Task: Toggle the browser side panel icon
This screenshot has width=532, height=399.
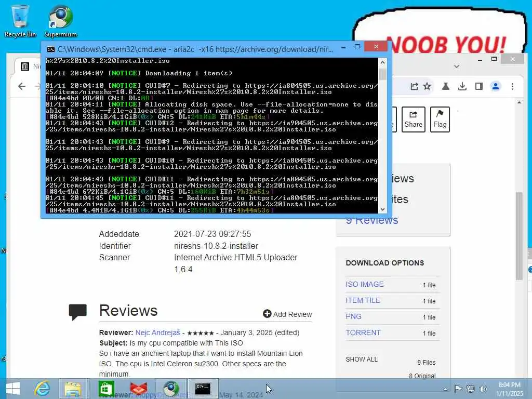Action: [x=478, y=87]
